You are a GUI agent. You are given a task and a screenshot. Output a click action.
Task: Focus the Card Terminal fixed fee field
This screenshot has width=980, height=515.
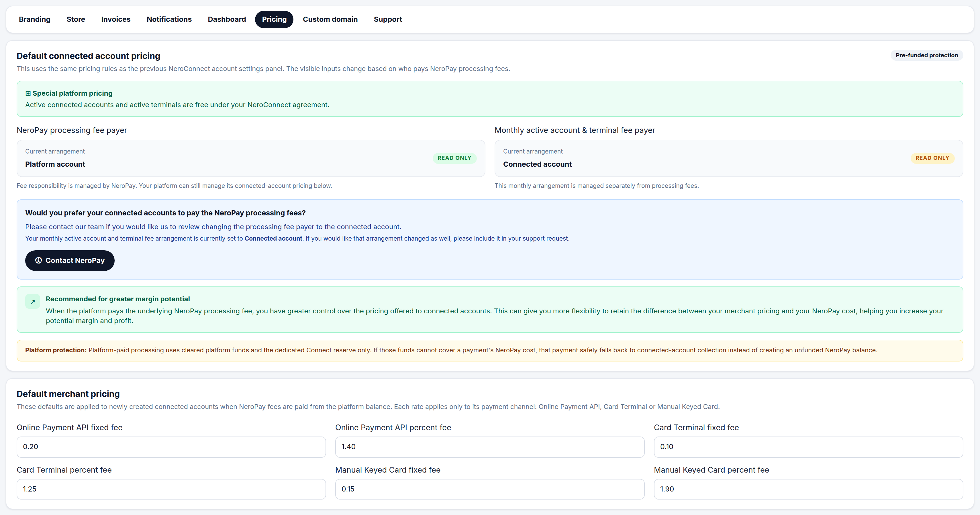[x=808, y=447]
